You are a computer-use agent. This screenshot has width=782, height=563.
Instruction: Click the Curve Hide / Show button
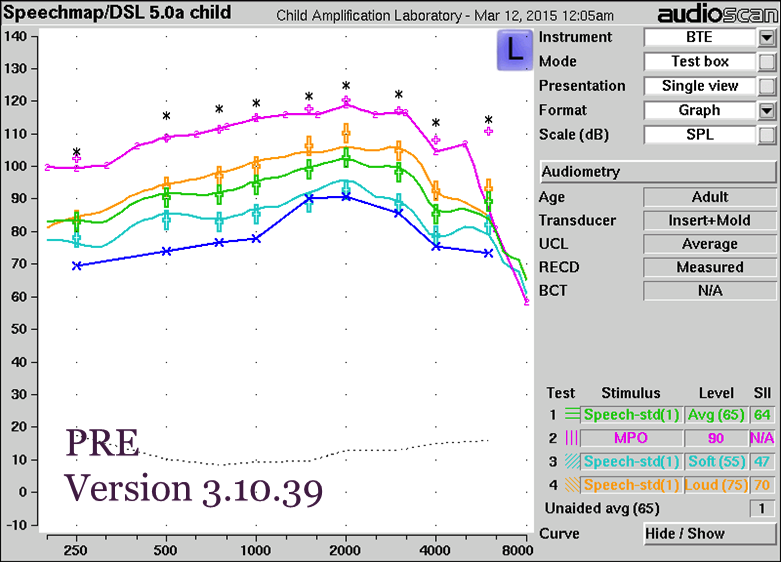tap(710, 534)
